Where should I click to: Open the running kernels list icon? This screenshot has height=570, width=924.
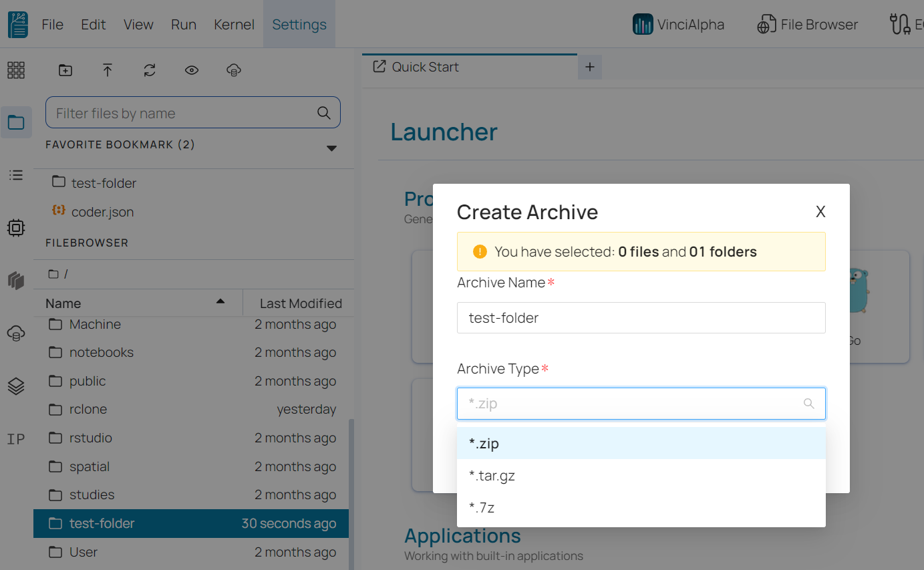[x=15, y=174]
